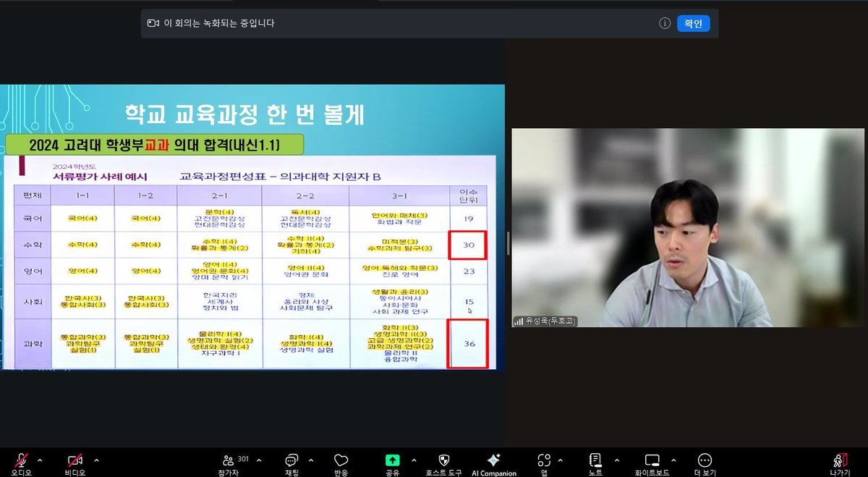Click the info icon in recording banner
The height and width of the screenshot is (477, 868).
click(x=665, y=23)
